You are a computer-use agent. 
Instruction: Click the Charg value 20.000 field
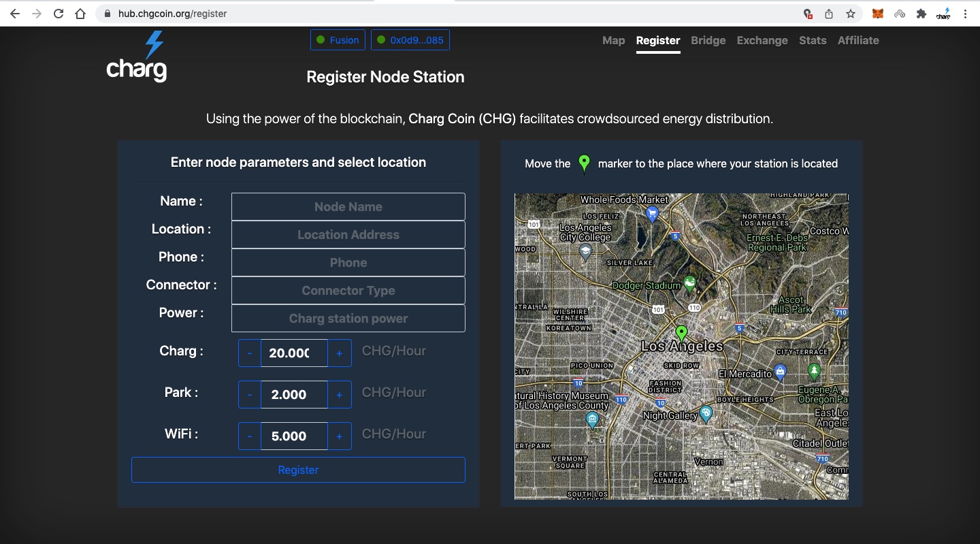coord(294,353)
